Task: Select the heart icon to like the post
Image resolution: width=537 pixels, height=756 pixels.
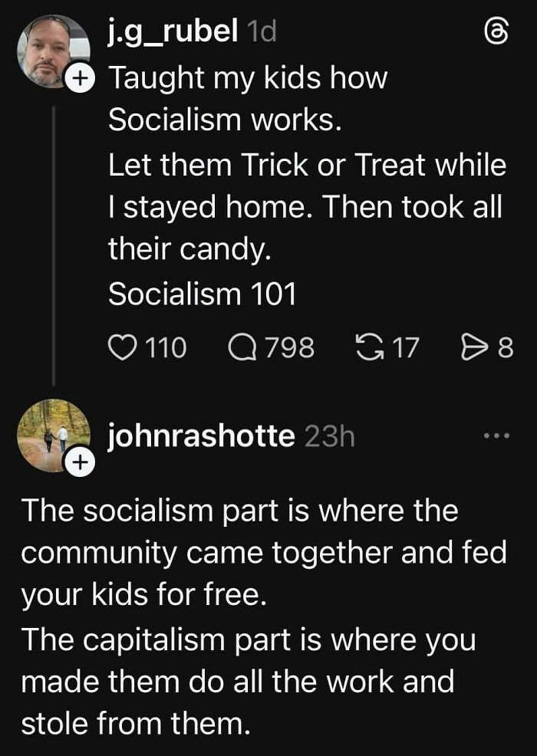Action: click(x=120, y=347)
